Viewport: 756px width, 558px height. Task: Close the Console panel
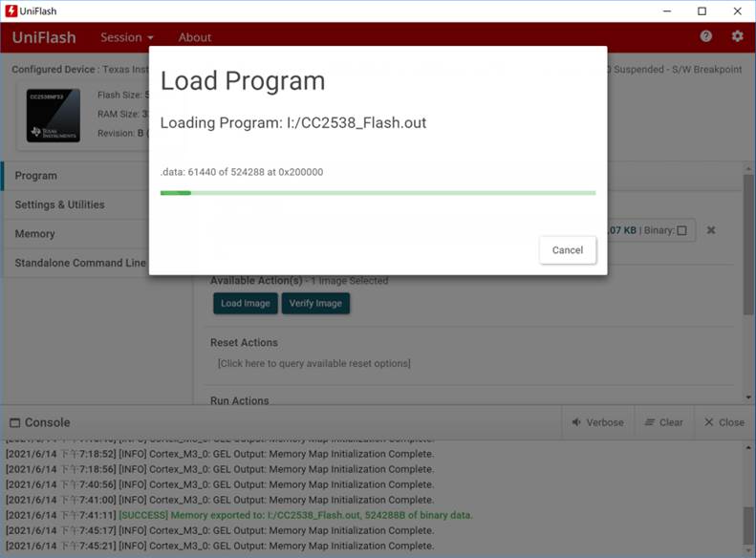pos(724,422)
